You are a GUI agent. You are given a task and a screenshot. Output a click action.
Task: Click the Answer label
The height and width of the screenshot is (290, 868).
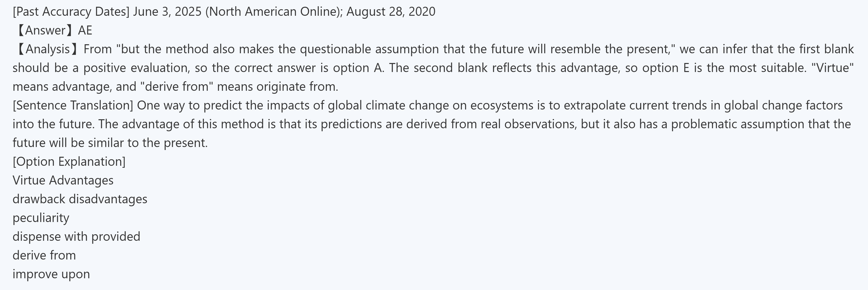tap(45, 30)
